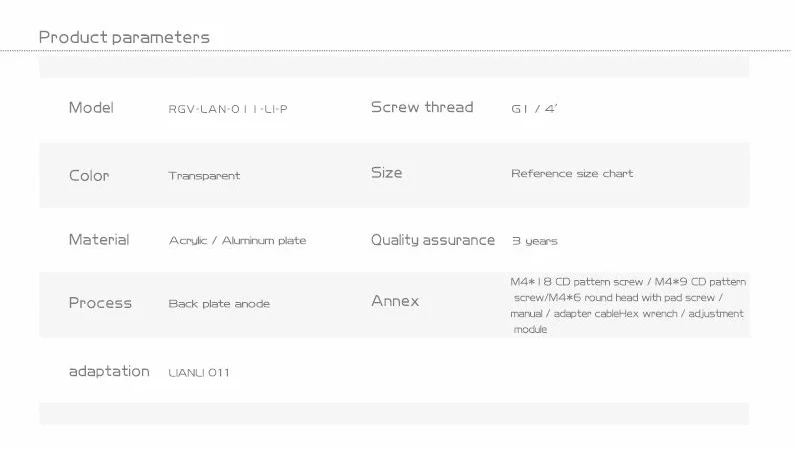Click the adaptation label
The height and width of the screenshot is (449, 795).
(109, 371)
